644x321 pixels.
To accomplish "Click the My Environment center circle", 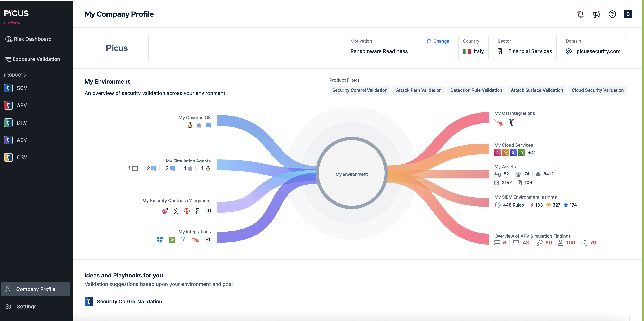I will pos(352,174).
